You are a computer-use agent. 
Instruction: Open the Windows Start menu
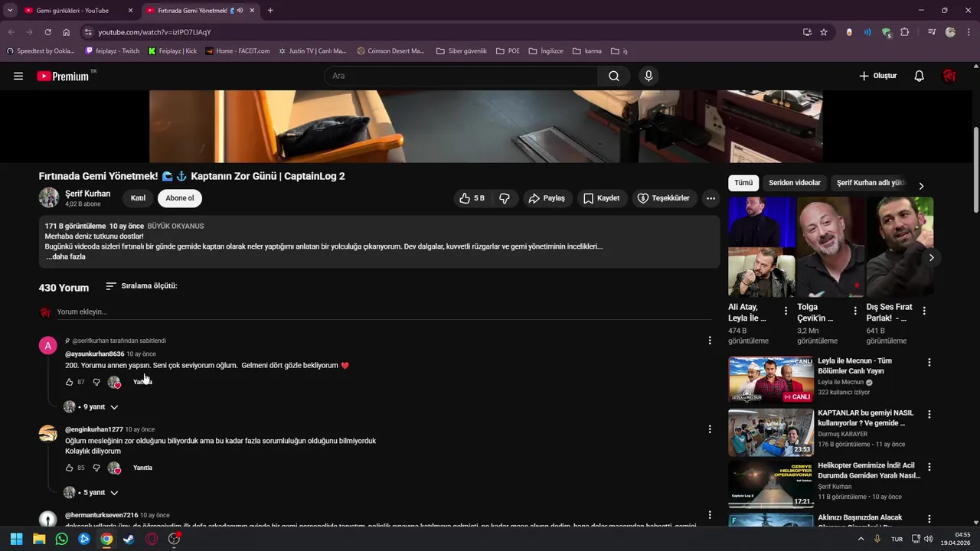pyautogui.click(x=16, y=539)
